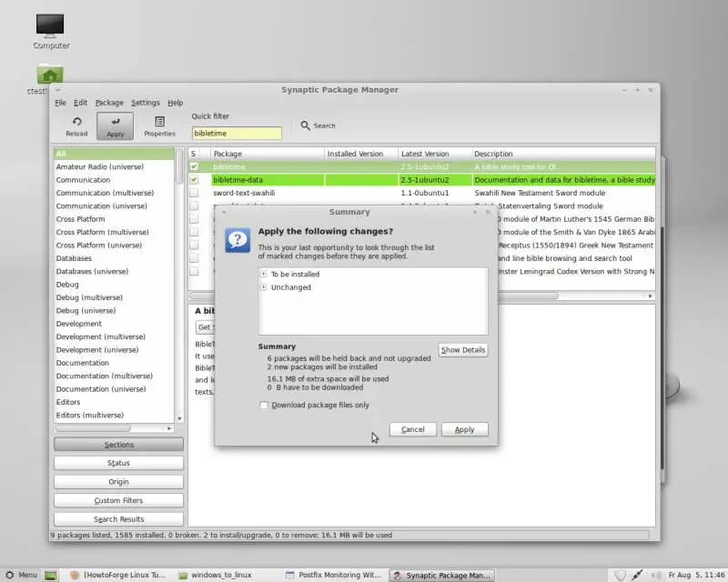Mark the sword-text-swahili package checkbox
728x582 pixels.
(194, 193)
